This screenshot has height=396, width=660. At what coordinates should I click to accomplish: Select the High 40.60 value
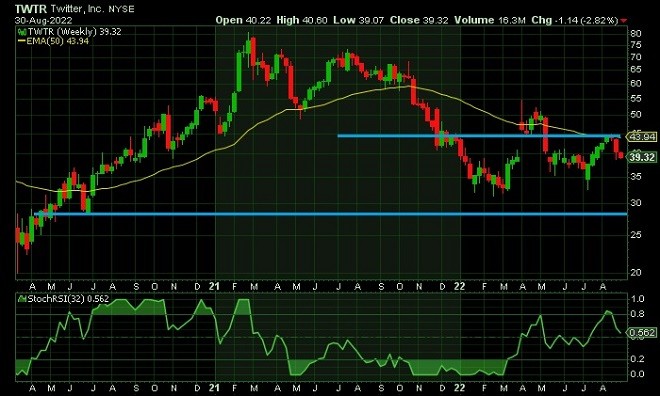coord(302,20)
